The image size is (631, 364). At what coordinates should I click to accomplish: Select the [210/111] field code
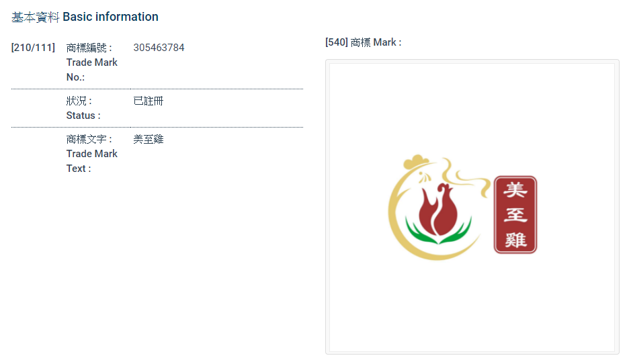33,48
